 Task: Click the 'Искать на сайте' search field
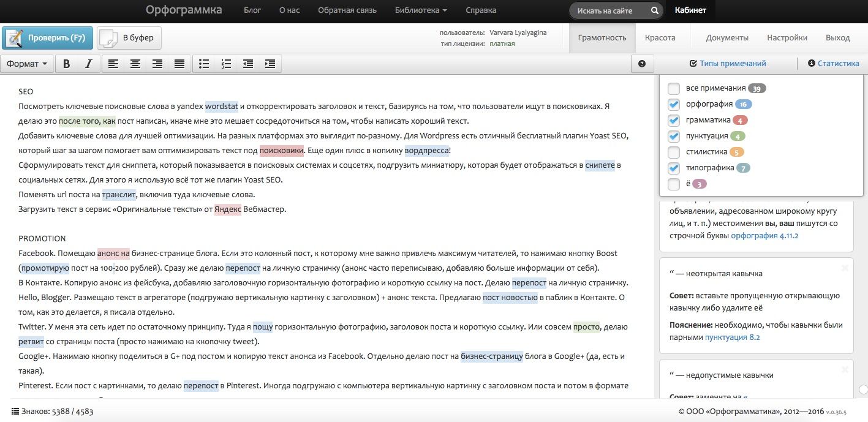(609, 10)
